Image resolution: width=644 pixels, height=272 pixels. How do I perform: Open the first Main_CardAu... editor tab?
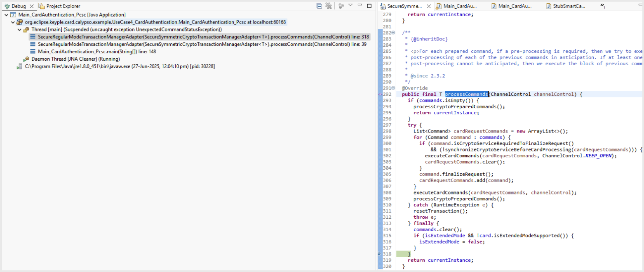pyautogui.click(x=457, y=6)
